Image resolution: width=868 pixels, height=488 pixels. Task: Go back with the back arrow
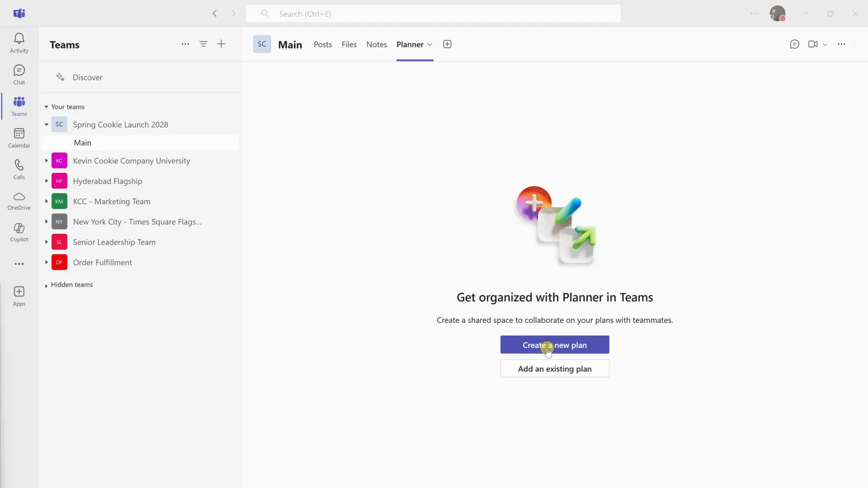(215, 14)
